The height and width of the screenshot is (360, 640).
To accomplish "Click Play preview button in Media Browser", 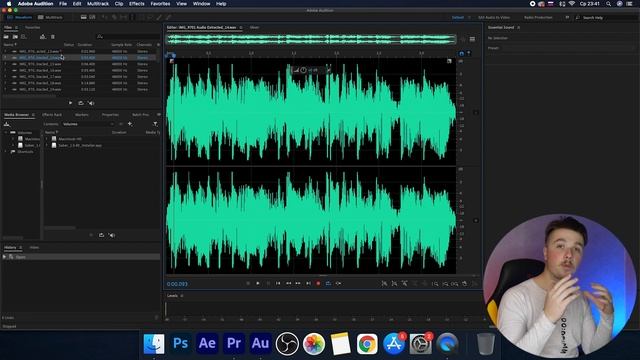I will point(91,235).
